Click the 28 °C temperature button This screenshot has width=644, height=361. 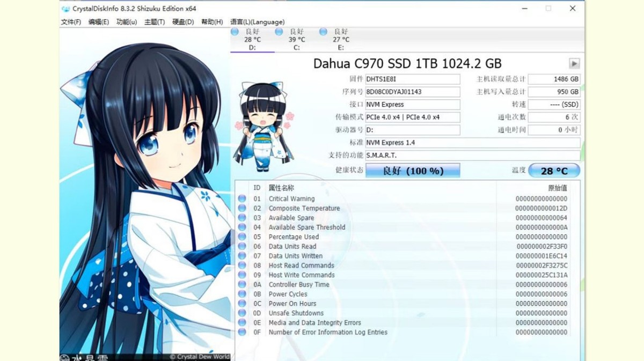554,171
